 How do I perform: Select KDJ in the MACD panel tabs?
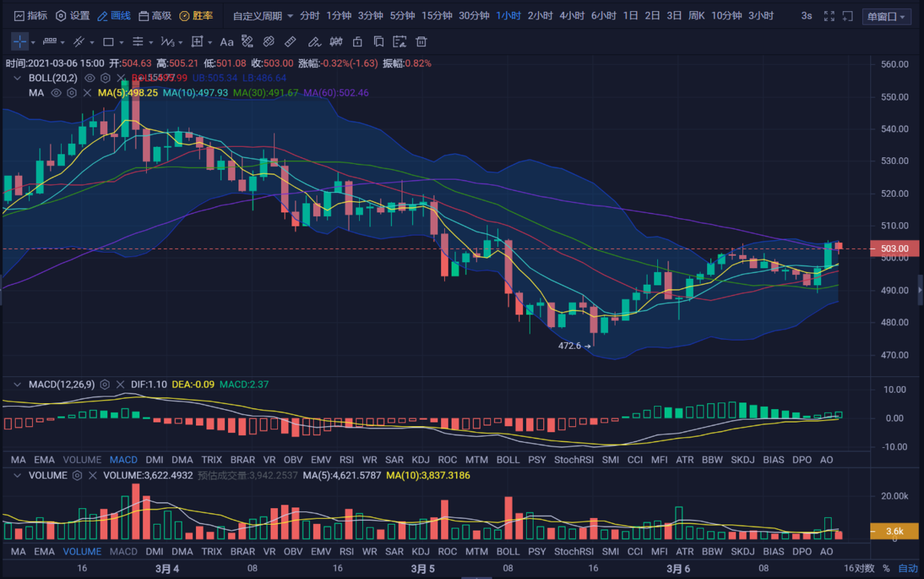click(420, 460)
